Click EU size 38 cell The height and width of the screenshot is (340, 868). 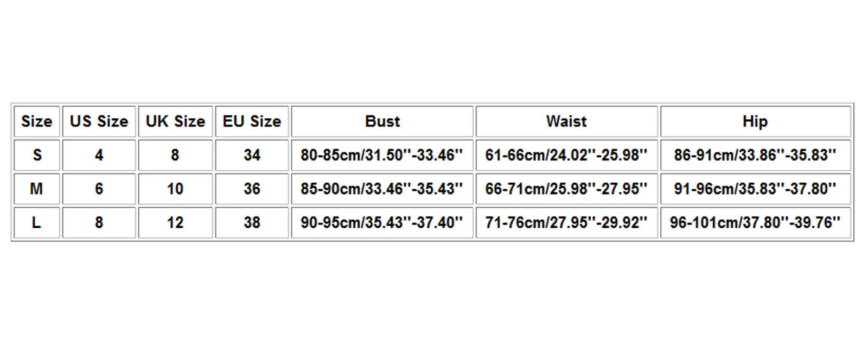[252, 222]
